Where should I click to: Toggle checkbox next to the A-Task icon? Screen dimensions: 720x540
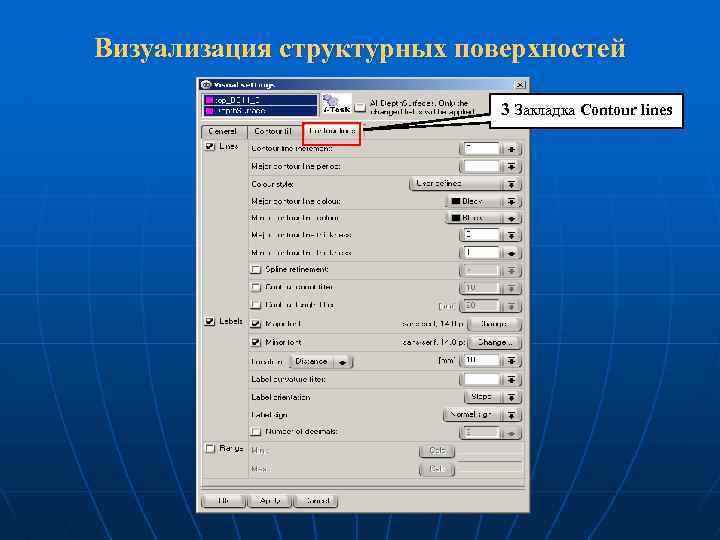360,107
